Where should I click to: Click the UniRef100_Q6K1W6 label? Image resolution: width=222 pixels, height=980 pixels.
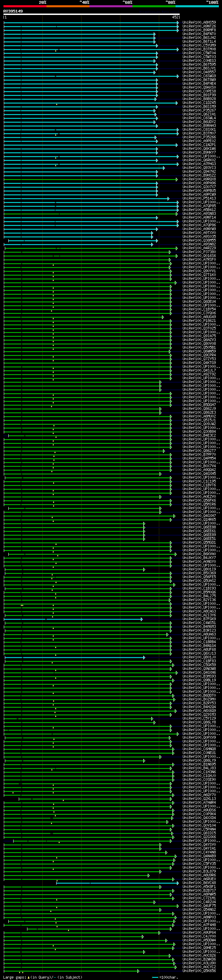click(x=199, y=149)
